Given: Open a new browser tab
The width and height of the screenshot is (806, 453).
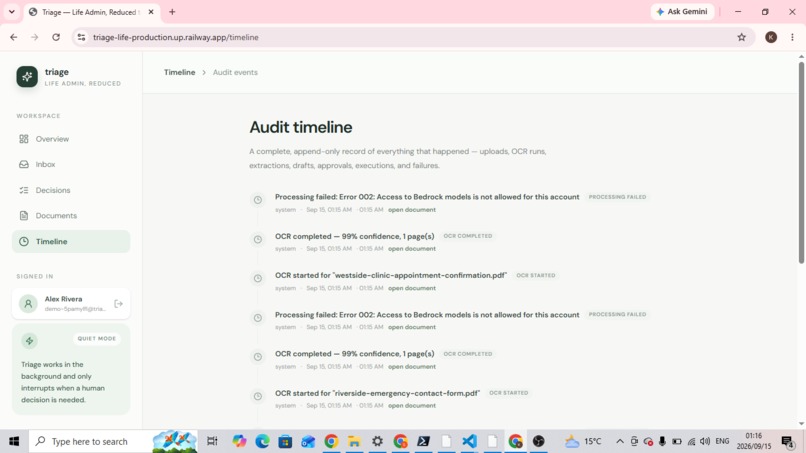Looking at the screenshot, I should coord(172,12).
